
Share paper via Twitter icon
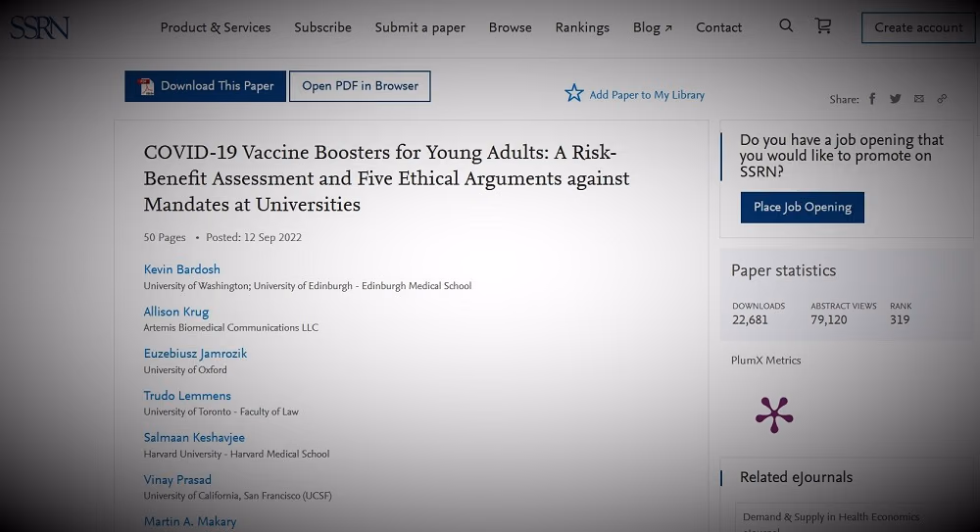(x=896, y=99)
